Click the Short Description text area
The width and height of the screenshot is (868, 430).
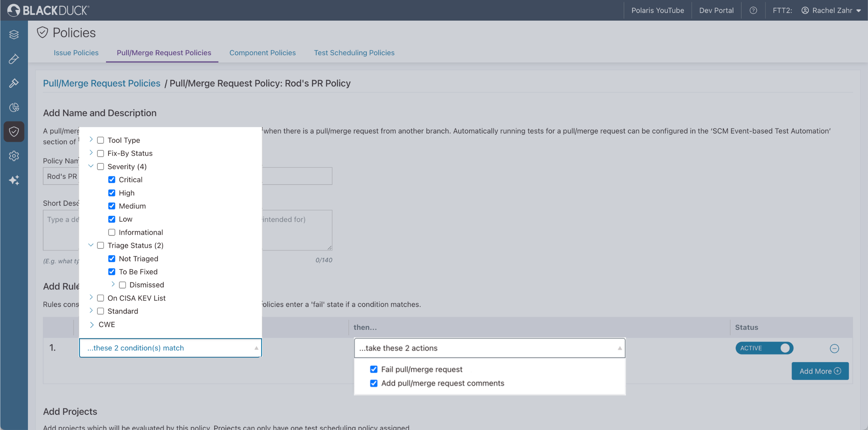click(x=187, y=230)
